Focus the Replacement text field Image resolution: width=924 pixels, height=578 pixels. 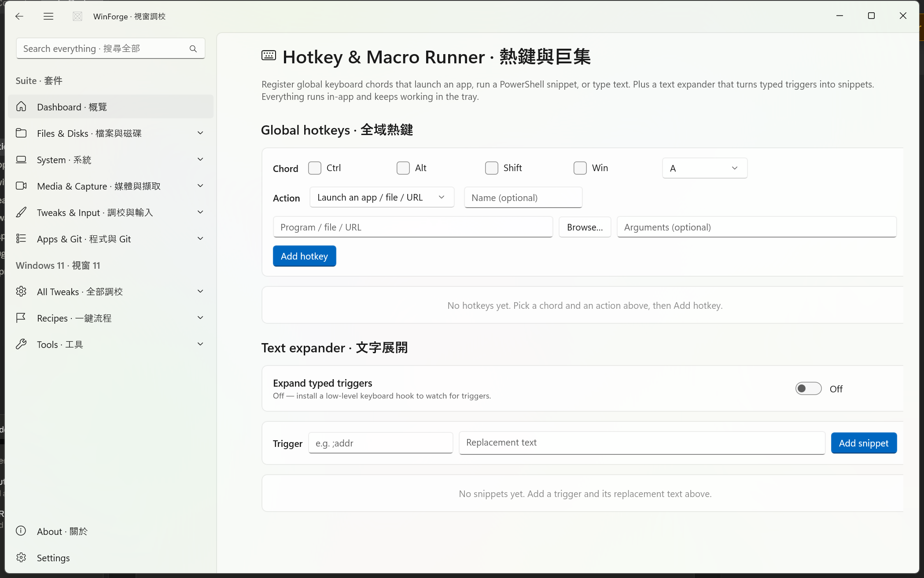point(642,443)
